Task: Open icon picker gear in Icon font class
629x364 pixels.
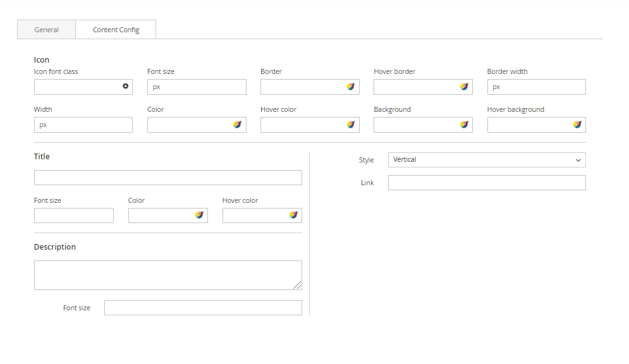Action: pyautogui.click(x=125, y=87)
